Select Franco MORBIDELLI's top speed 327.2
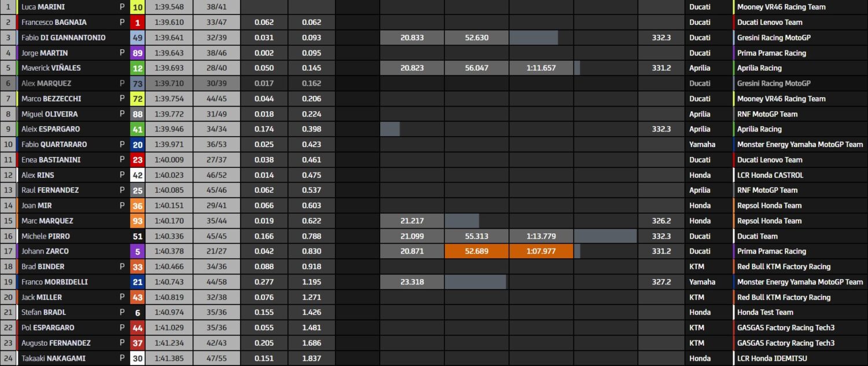 [x=661, y=282]
